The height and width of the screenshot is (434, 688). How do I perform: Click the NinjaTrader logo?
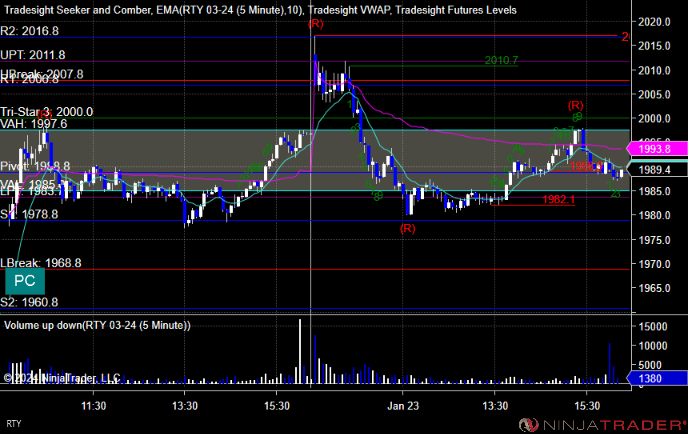pos(602,425)
